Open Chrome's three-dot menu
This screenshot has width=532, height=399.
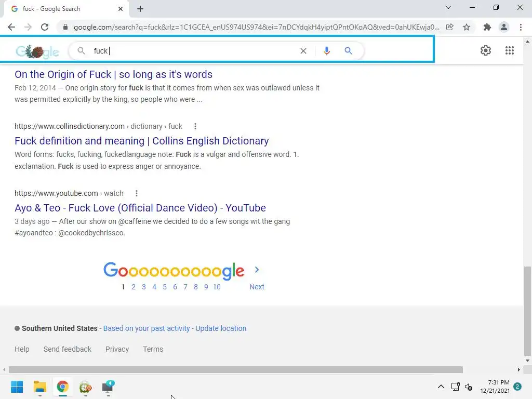pyautogui.click(x=521, y=27)
